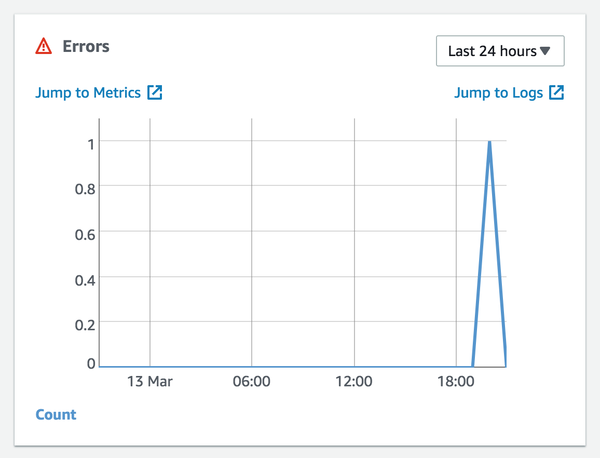Click the 0.6 y-axis value

pos(85,235)
